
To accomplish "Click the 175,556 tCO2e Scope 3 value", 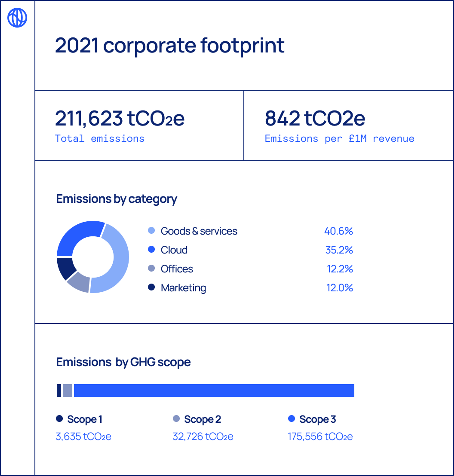I will 320,437.
